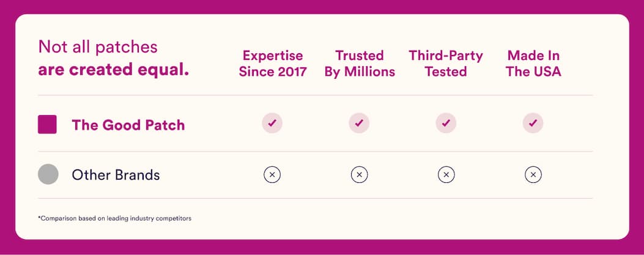The width and height of the screenshot is (644, 255).
Task: Click Other Brands Trusted By Millions X icon
Action: click(359, 175)
